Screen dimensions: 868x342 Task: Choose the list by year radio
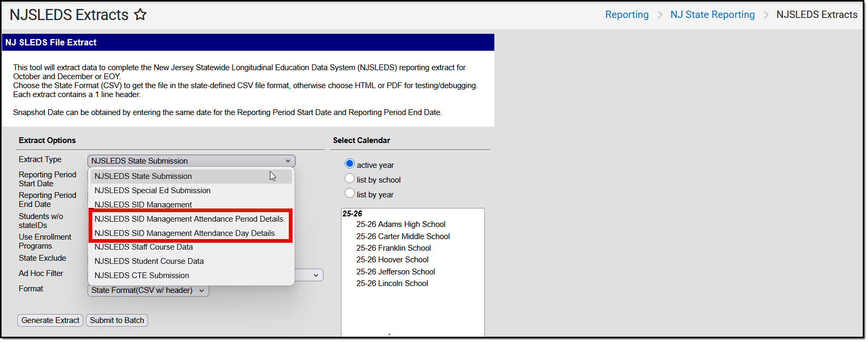click(x=349, y=193)
